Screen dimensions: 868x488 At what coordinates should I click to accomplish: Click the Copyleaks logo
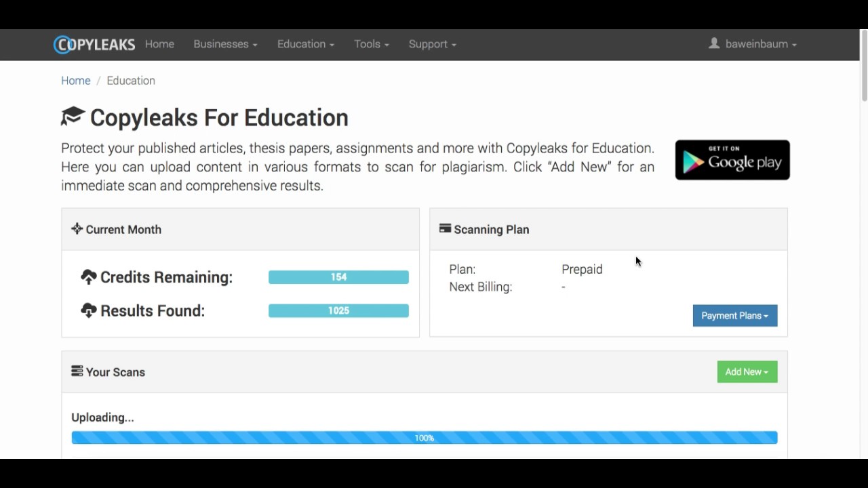94,45
